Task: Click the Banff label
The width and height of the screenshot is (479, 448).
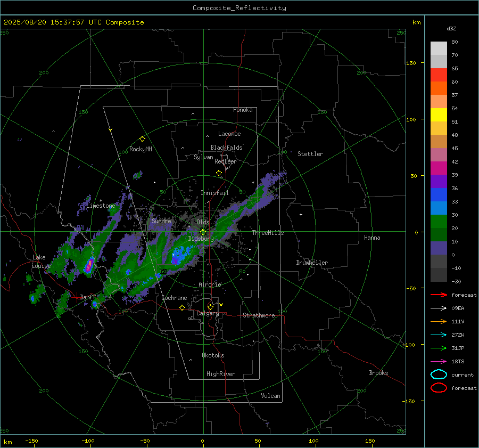Action: pos(88,297)
